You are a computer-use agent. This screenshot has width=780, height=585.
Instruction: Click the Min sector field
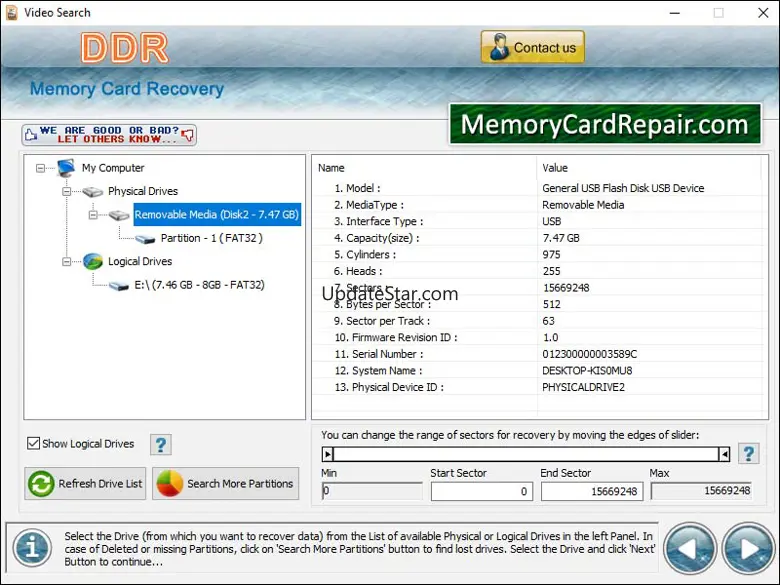[x=372, y=491]
